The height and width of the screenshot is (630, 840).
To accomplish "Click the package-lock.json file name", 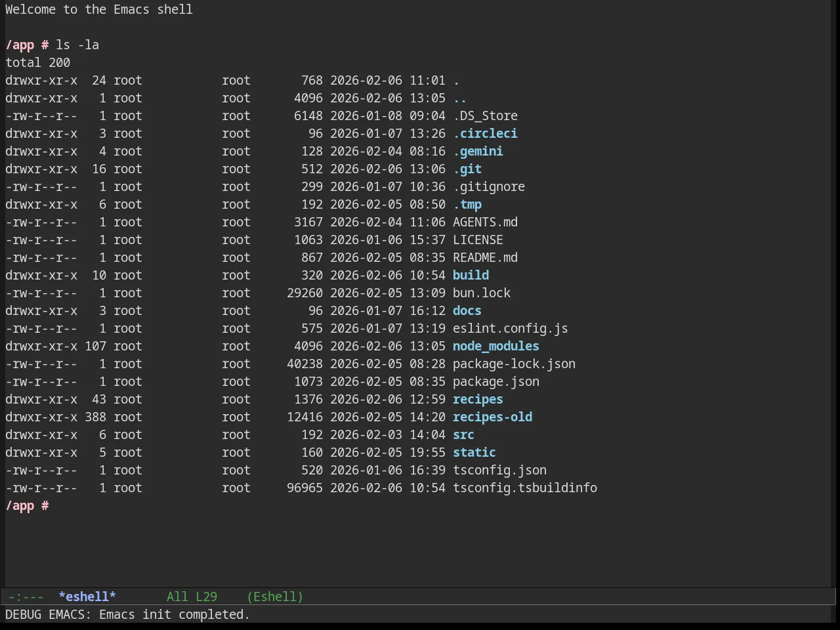I will pos(514,364).
